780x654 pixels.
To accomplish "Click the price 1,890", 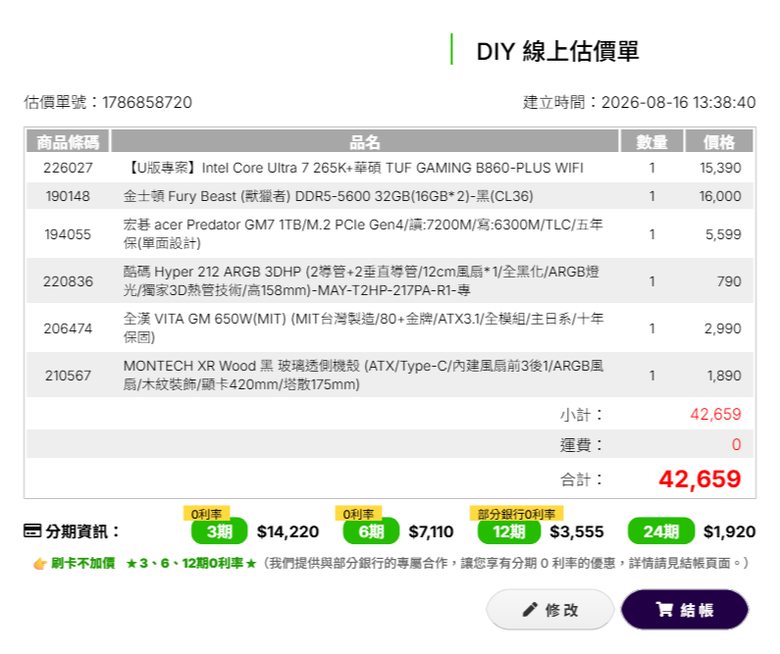I will [x=724, y=375].
